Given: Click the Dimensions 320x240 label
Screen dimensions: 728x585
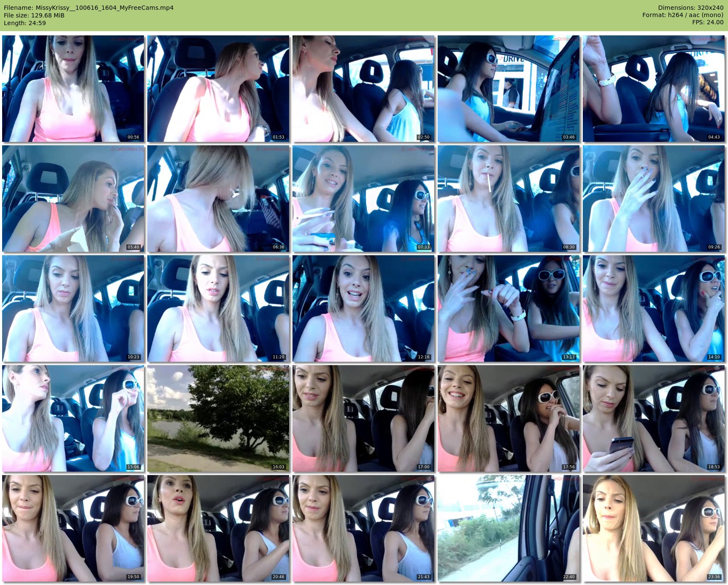Looking at the screenshot, I should [691, 8].
